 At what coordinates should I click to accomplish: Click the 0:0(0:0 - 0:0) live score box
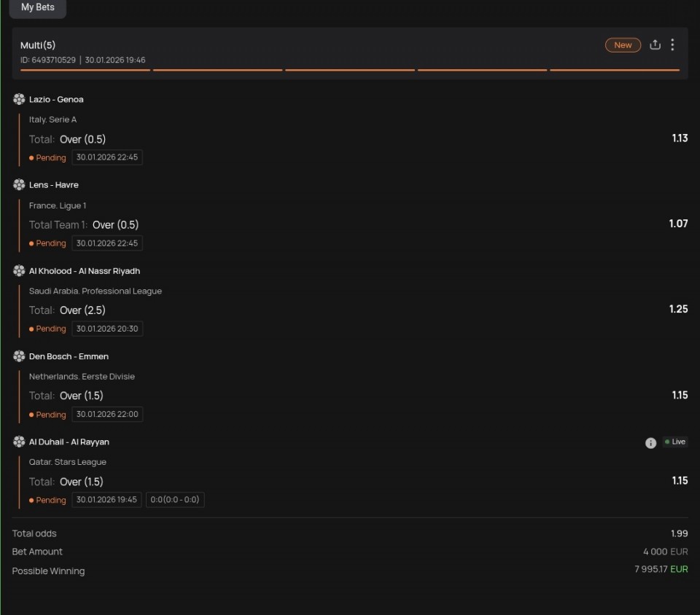pos(175,500)
